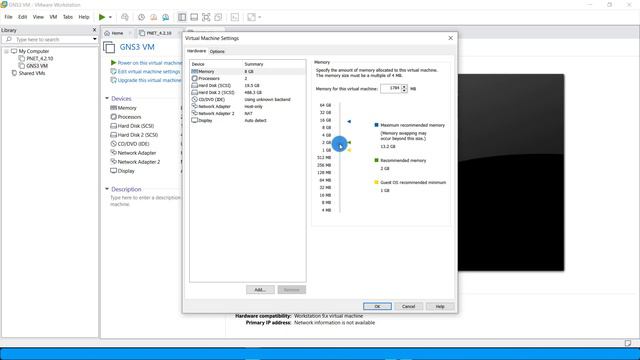The height and width of the screenshot is (360, 640).
Task: Select Shared VMs in the Library
Action: [x=32, y=73]
